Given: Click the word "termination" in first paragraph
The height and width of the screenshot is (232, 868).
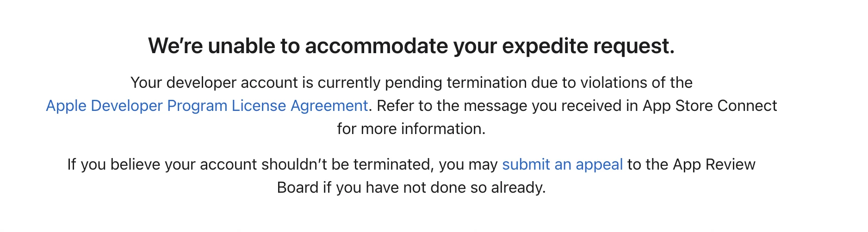Looking at the screenshot, I should tap(487, 83).
